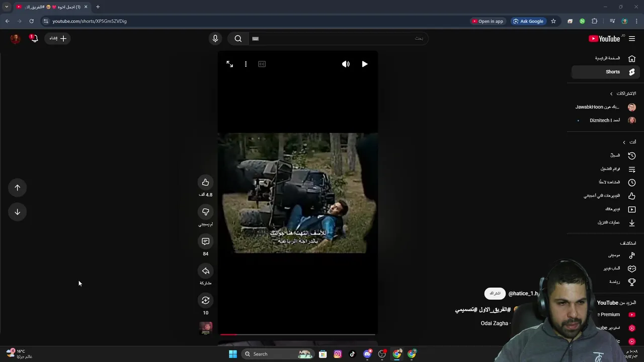Click the youtube.com/shorts URL in address bar

90,21
